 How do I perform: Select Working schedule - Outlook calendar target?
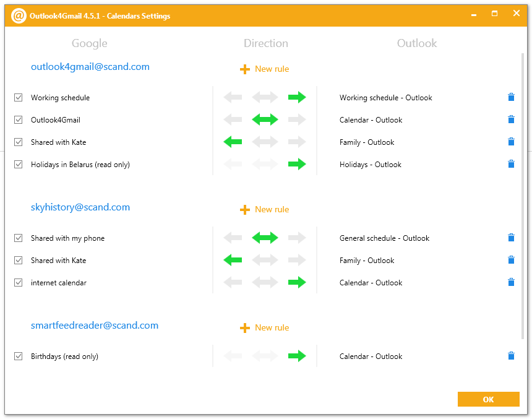coord(386,98)
